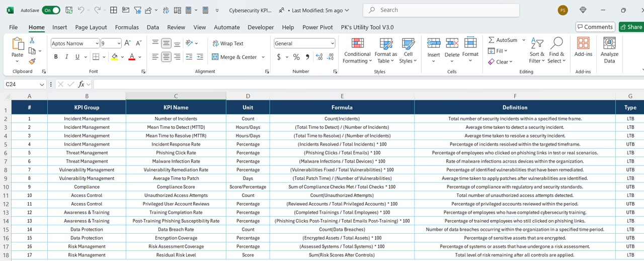Screen dimensions: 644x261
Task: Open the font name dropdown Aptos Narrow
Action: point(97,43)
